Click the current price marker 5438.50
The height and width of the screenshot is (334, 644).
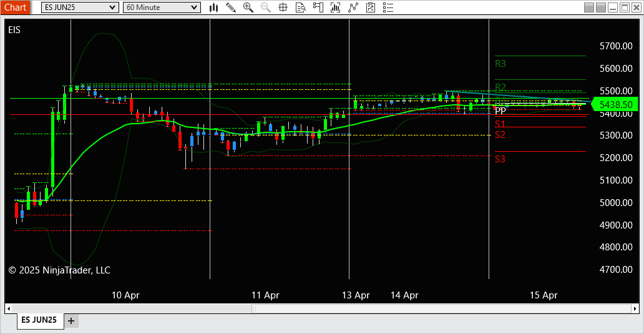point(615,104)
